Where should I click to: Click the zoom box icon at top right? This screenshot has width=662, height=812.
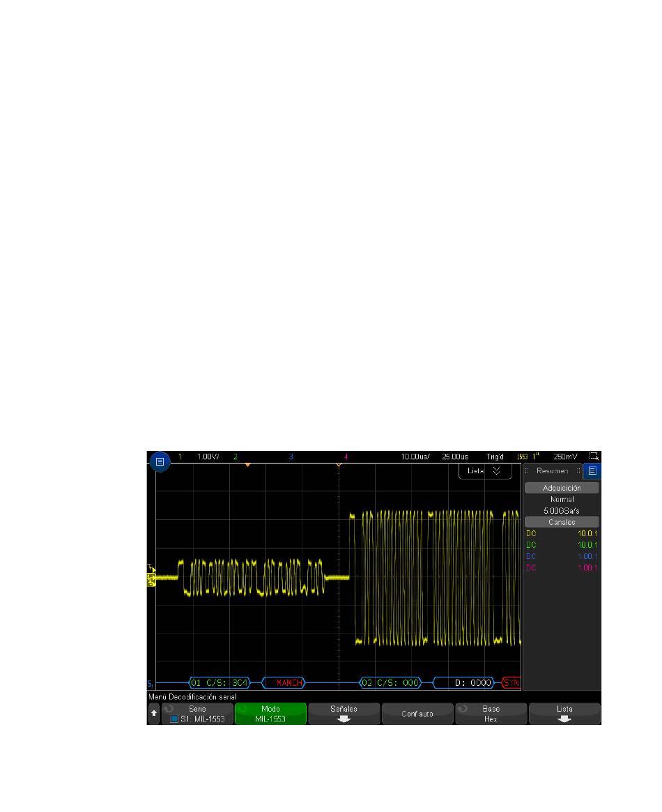click(x=594, y=457)
